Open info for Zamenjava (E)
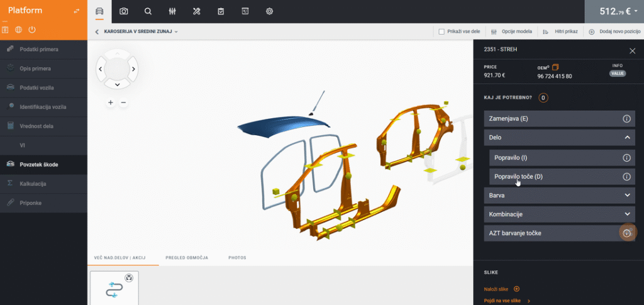 tap(626, 118)
